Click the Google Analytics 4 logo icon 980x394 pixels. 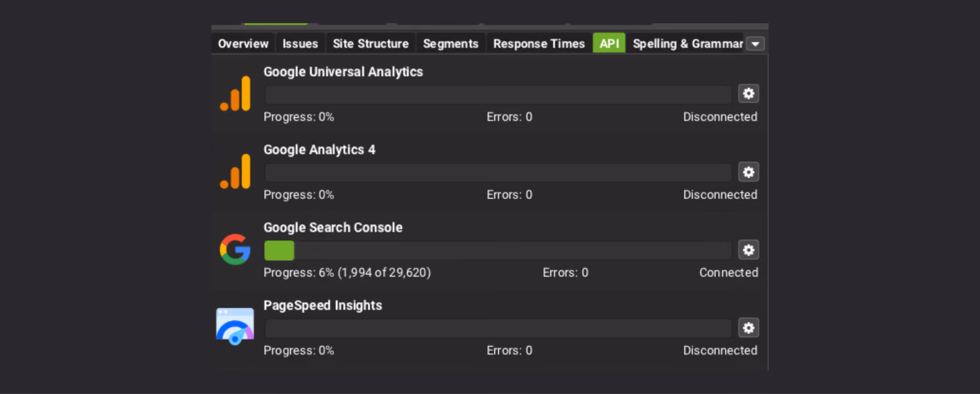tap(235, 171)
